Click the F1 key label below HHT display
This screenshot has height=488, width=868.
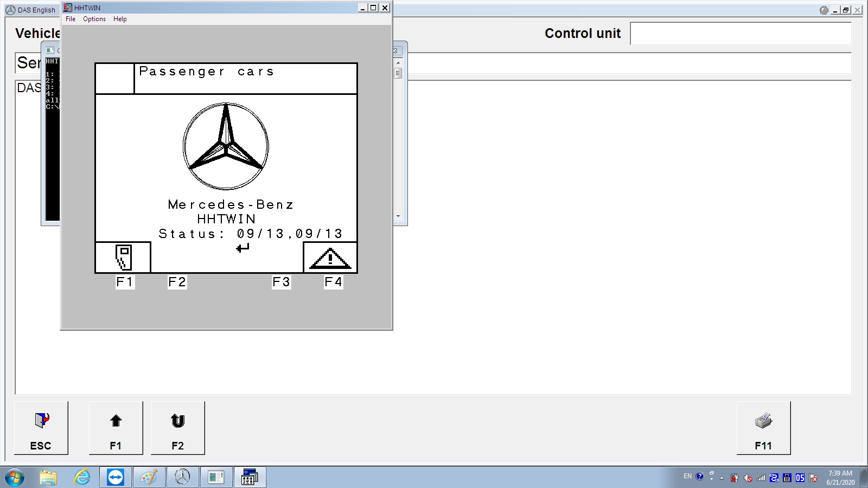point(125,282)
